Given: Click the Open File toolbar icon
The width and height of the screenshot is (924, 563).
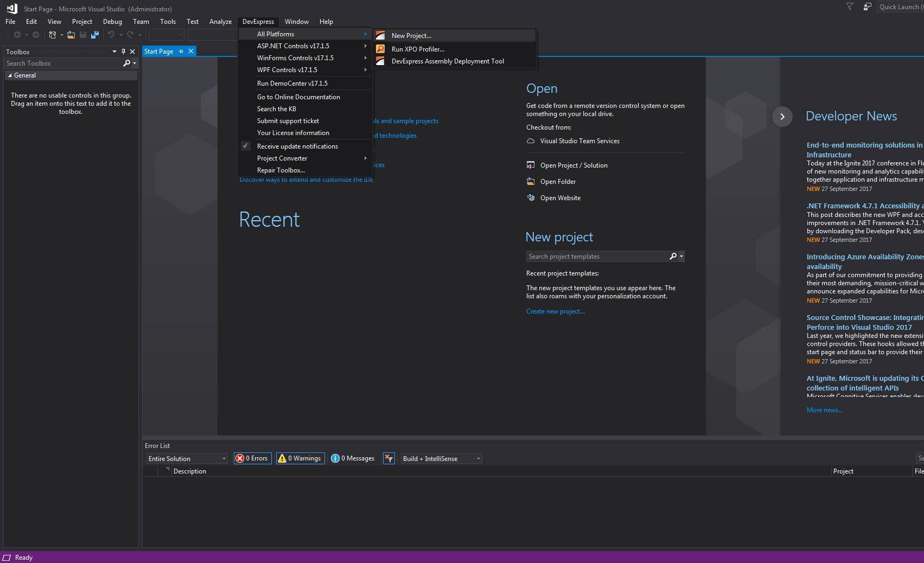Looking at the screenshot, I should [71, 35].
